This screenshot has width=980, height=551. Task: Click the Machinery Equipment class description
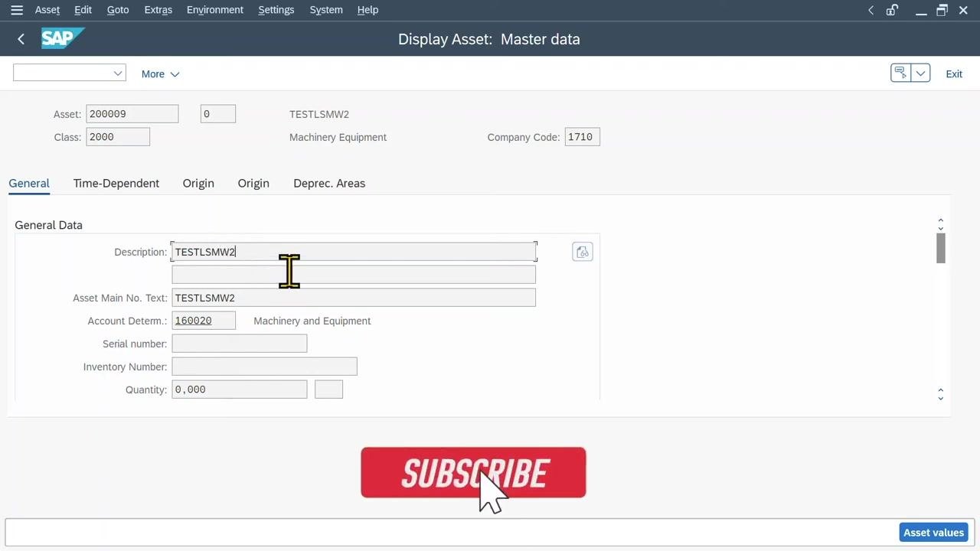(x=338, y=137)
